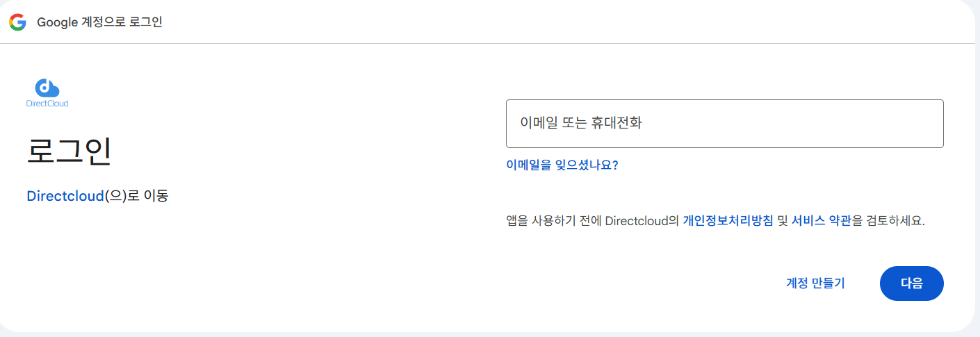Click the DirectCloud cloud logo icon

(47, 88)
